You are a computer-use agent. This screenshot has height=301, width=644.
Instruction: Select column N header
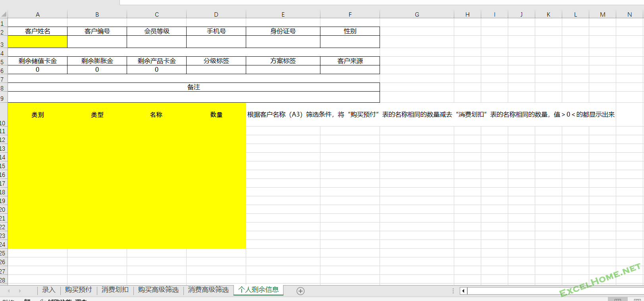click(x=630, y=14)
